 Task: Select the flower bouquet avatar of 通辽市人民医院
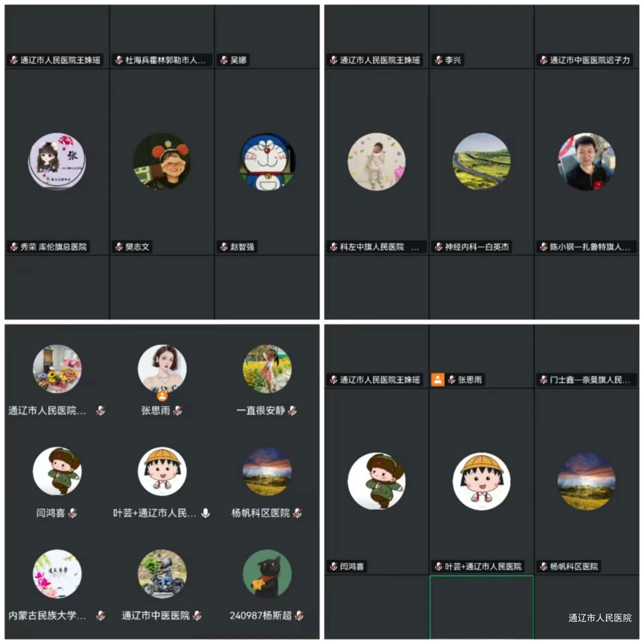click(57, 369)
